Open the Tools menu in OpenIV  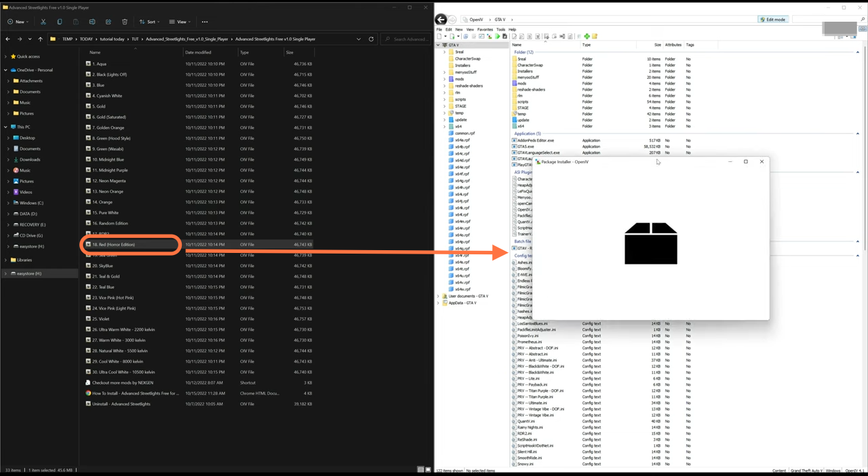pyautogui.click(x=500, y=30)
